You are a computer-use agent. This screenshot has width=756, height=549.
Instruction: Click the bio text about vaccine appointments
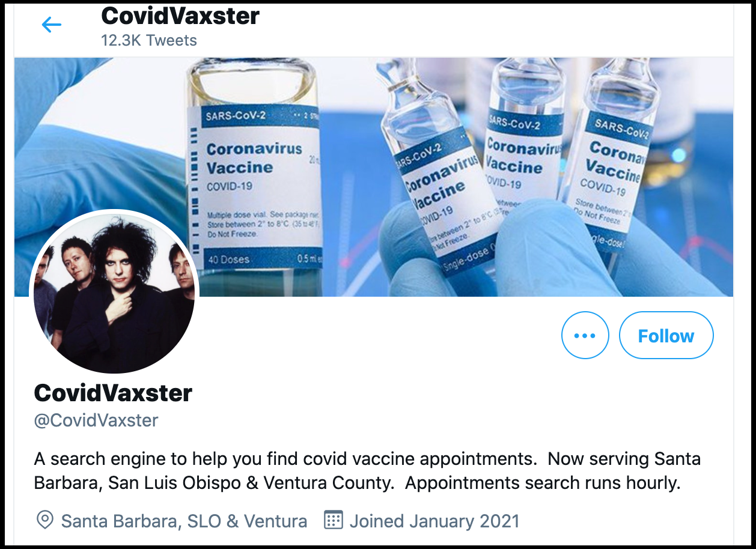pos(367,472)
